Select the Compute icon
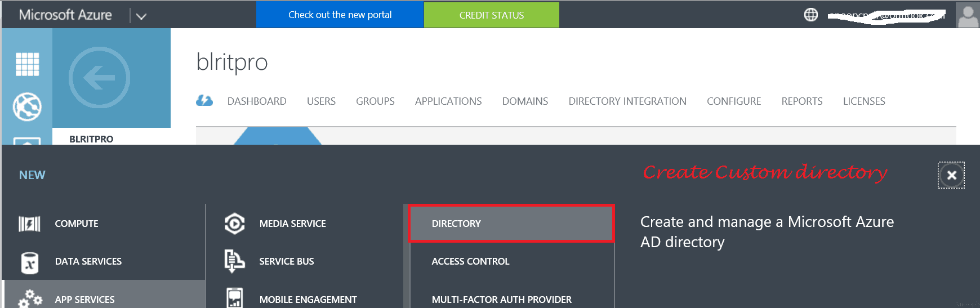Image resolution: width=980 pixels, height=308 pixels. [29, 224]
